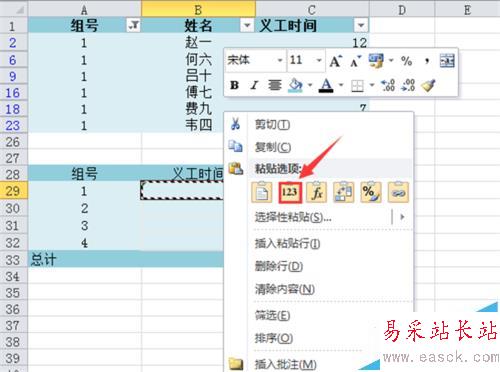Click cell containing 费九
The width and height of the screenshot is (500, 372).
point(198,109)
